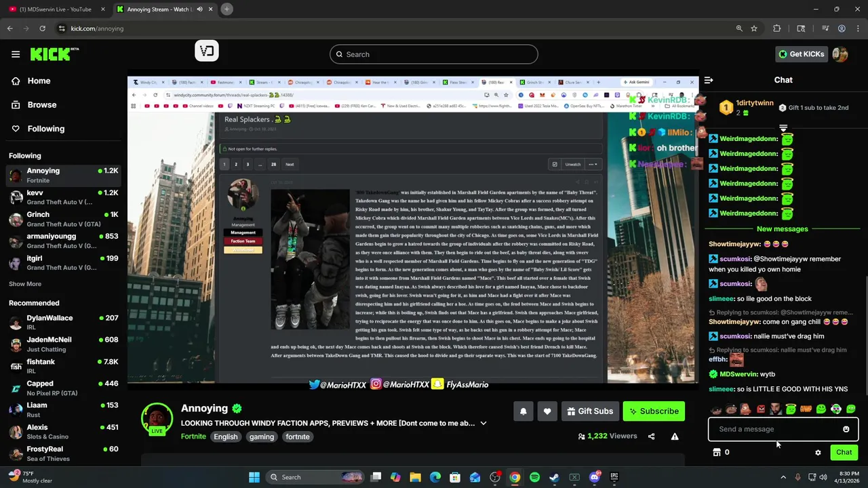Open Epic Games Launcher from the taskbar
Screen dimensions: 868x488
614,477
